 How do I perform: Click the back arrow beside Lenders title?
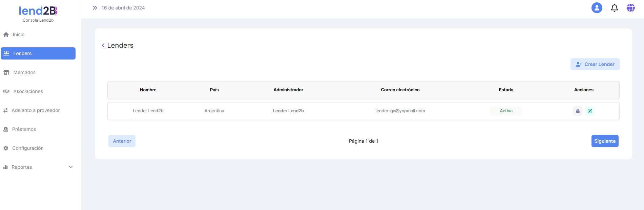click(103, 45)
